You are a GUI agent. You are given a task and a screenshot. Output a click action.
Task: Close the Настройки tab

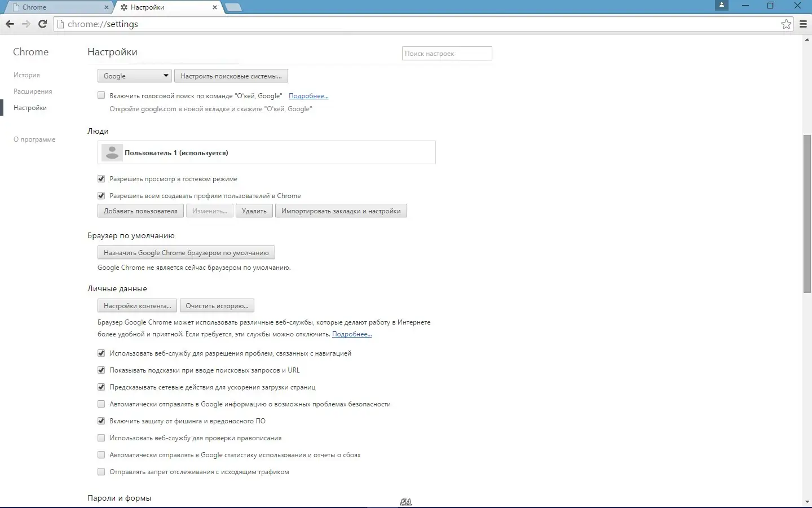click(x=215, y=7)
